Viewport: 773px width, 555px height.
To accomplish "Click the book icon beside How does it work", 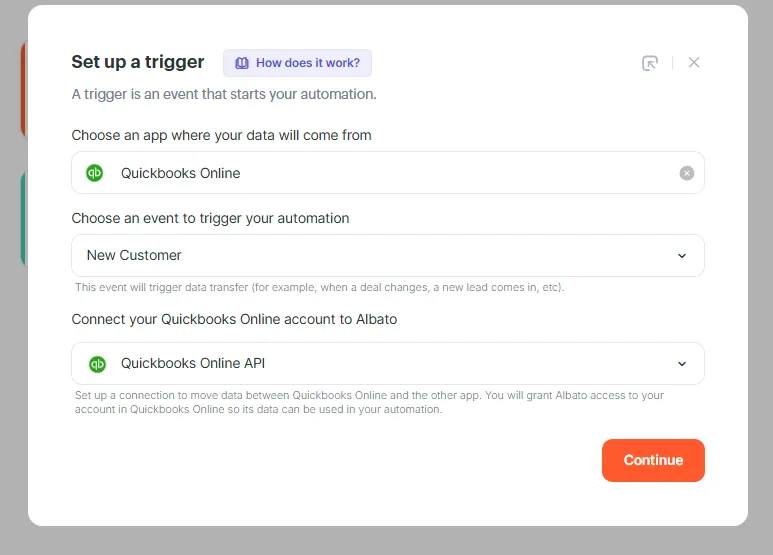I will point(242,63).
